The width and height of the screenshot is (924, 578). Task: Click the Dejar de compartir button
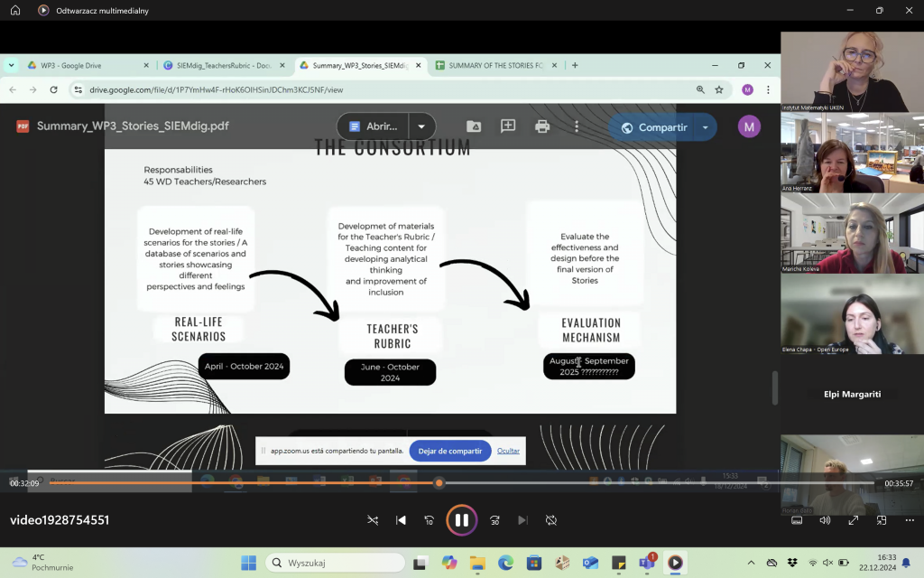(x=450, y=451)
